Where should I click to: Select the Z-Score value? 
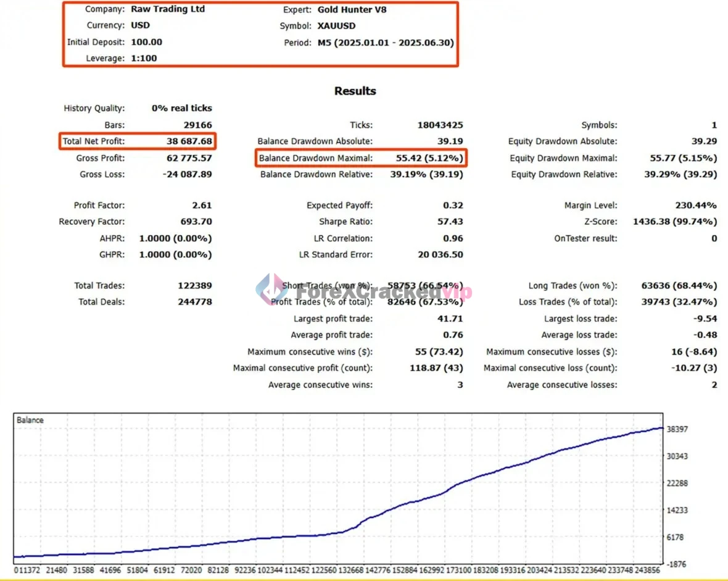(x=675, y=222)
